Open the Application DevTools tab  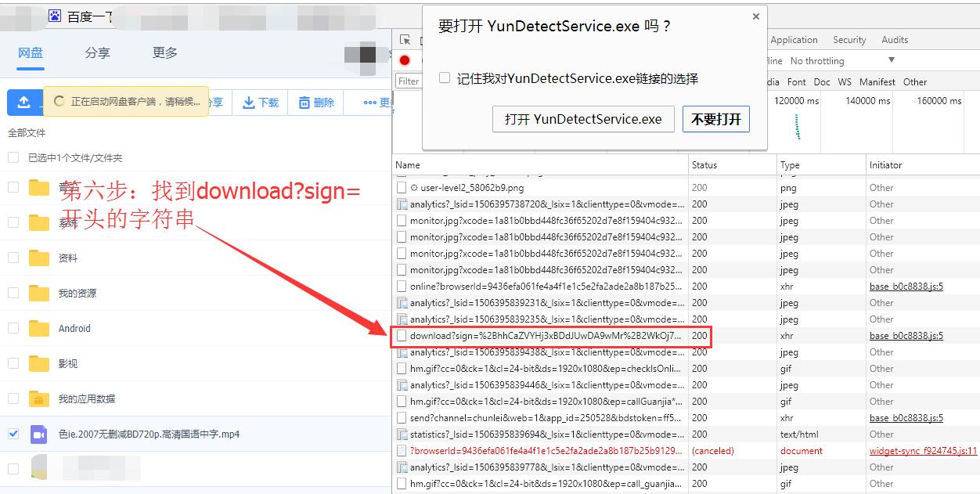794,40
